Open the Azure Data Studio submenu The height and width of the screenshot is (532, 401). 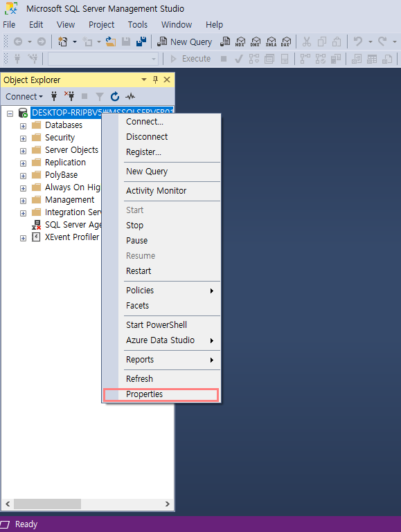[161, 340]
